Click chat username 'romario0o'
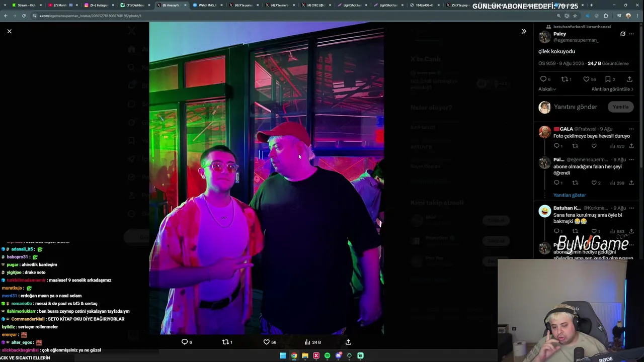The image size is (644, 362). [22, 303]
